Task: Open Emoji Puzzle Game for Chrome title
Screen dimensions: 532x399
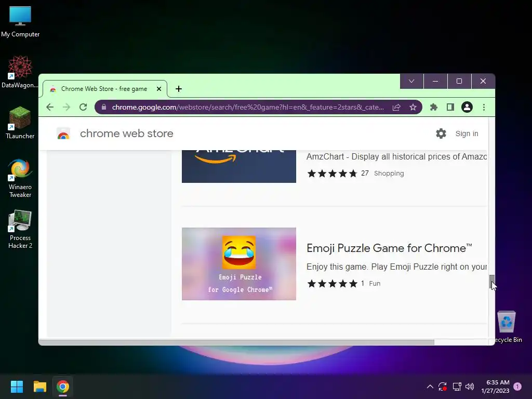Action: click(x=389, y=248)
